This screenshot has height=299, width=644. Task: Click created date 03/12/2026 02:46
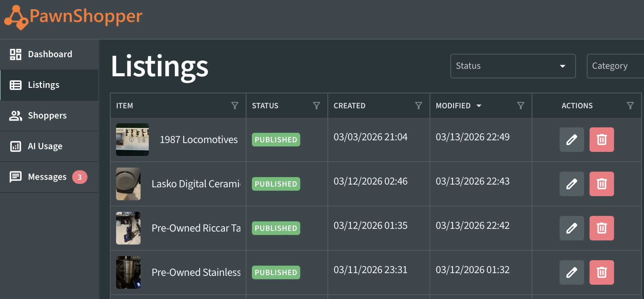click(370, 181)
